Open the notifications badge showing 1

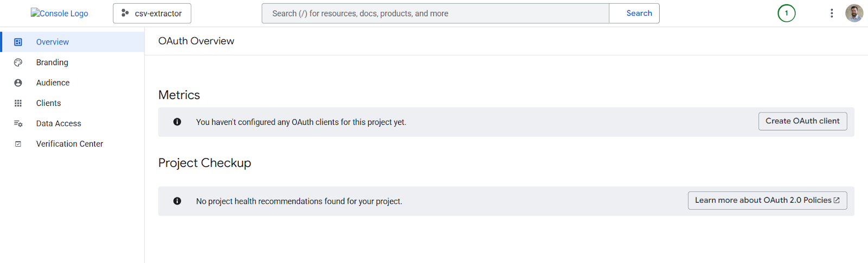coord(786,13)
